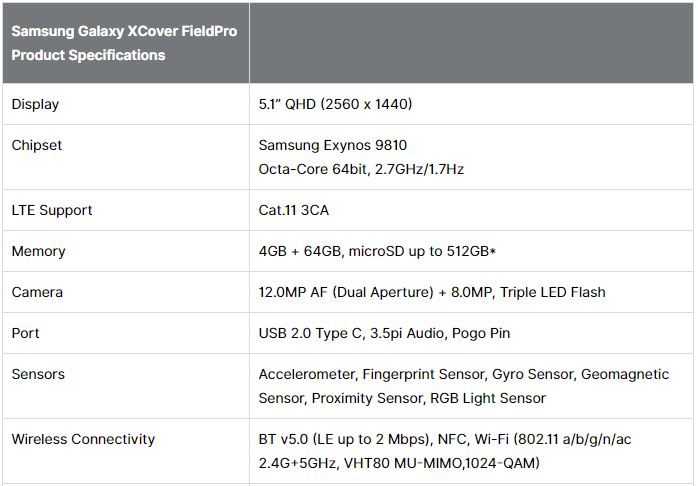698x486 pixels.
Task: Select the Memory row label
Action: pos(38,251)
